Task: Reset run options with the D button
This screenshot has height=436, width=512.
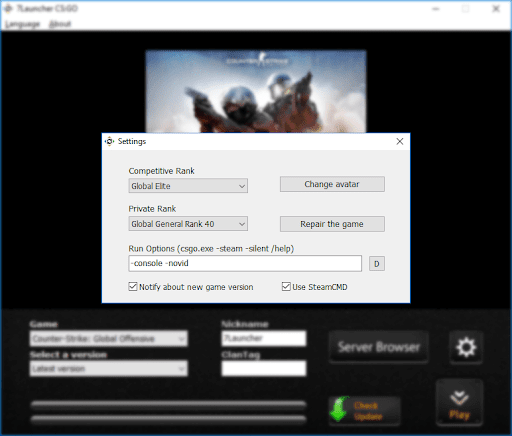Action: point(377,264)
